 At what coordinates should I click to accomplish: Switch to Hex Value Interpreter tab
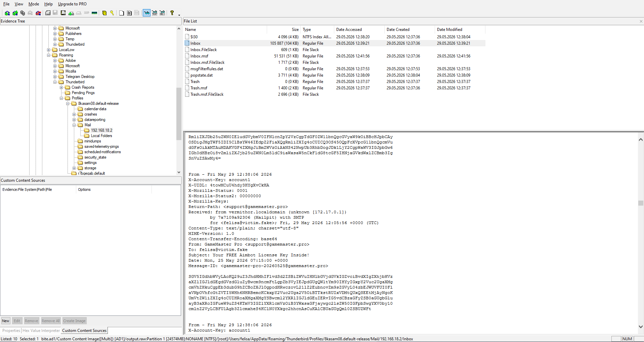pyautogui.click(x=41, y=331)
